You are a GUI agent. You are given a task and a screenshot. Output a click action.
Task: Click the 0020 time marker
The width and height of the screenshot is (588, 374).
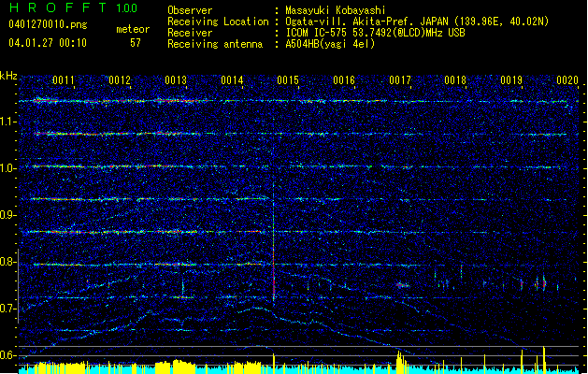click(x=567, y=80)
